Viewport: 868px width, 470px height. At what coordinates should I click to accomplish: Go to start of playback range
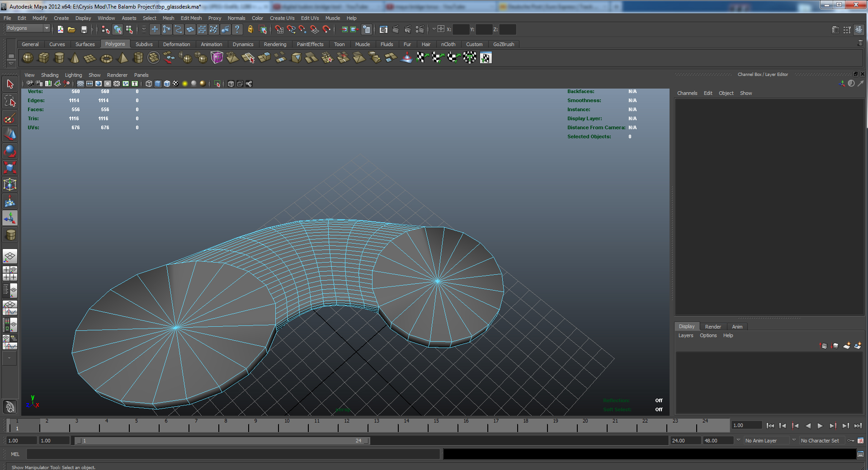click(x=770, y=426)
